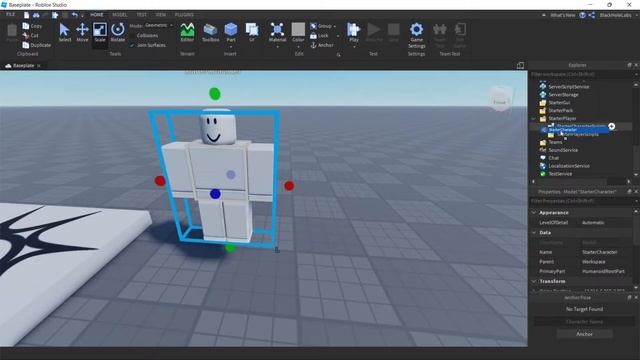Click the Cut clipboard button
The height and width of the screenshot is (360, 640).
coord(31,36)
